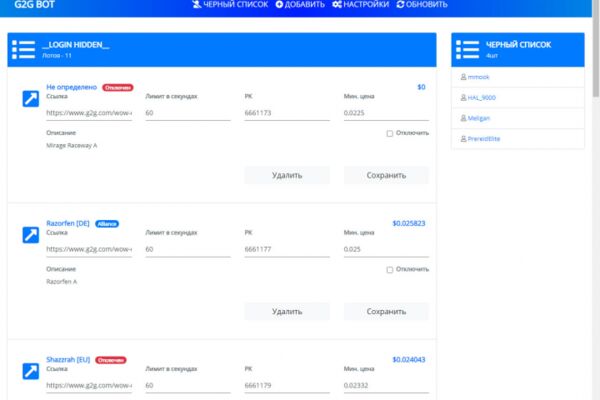Screen dimensions: 600x400
Task: Click Обновить in the top navigation
Action: 422,5
